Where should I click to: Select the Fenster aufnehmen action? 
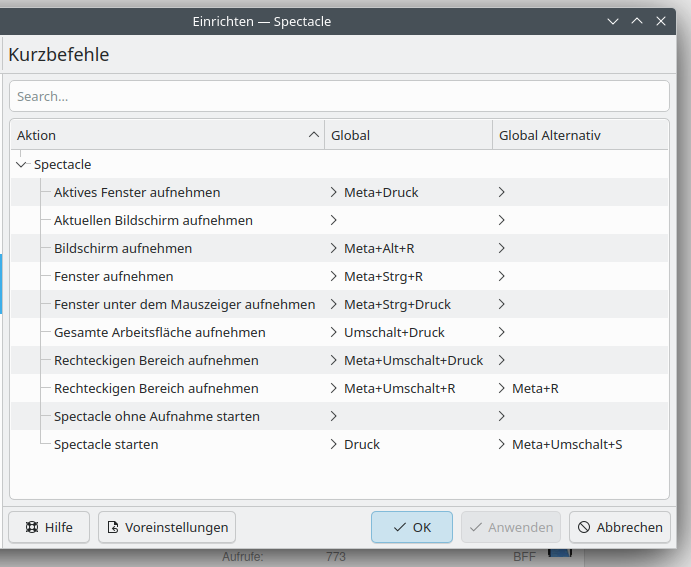pyautogui.click(x=114, y=276)
